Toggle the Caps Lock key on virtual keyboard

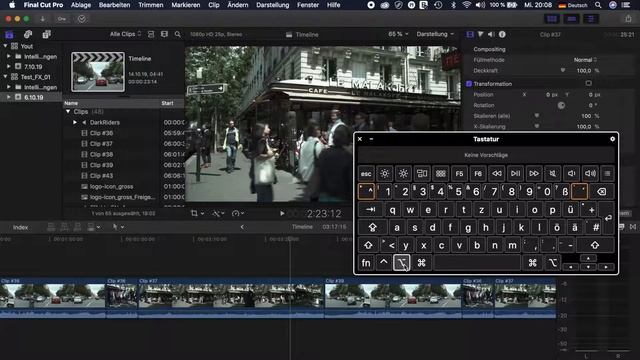[372, 227]
